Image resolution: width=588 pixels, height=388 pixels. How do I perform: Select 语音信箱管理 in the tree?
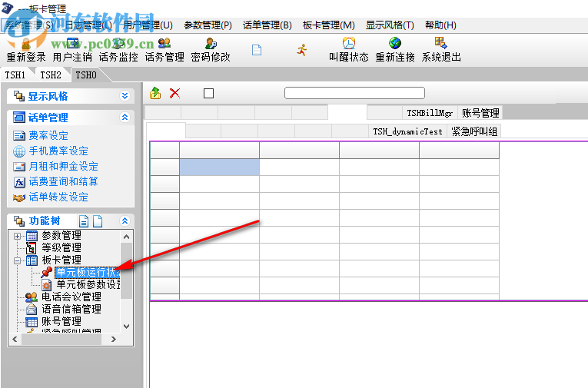click(x=71, y=310)
